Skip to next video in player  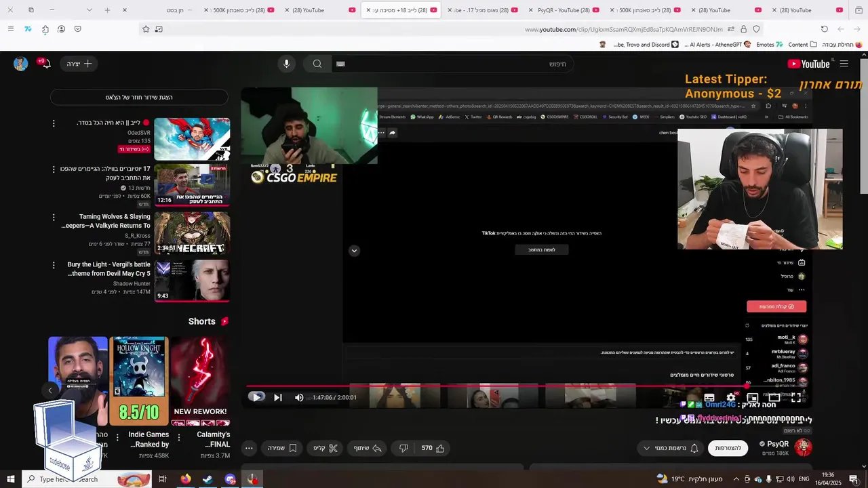(277, 397)
